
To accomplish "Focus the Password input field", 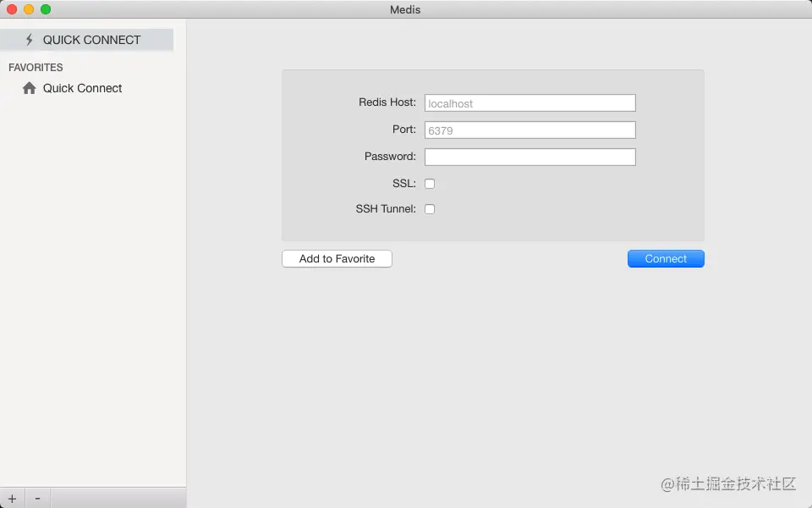I will (529, 157).
